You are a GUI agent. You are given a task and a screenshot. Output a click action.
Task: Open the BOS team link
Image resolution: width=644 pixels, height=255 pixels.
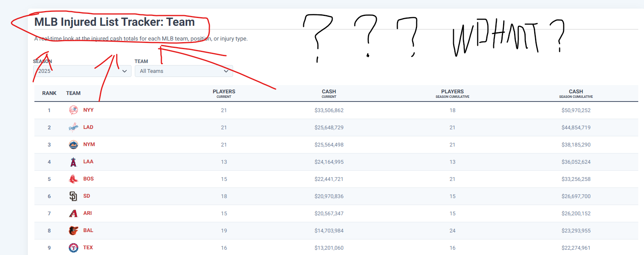point(88,179)
